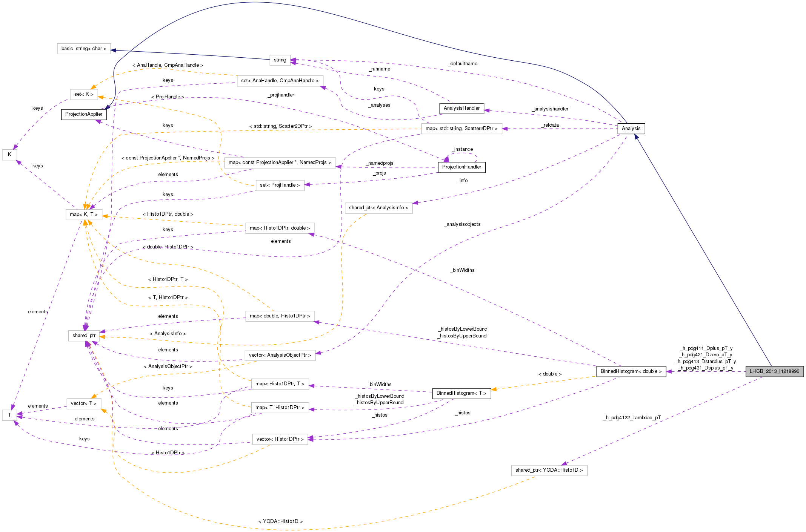This screenshot has height=532, width=806.
Task: Go to BinnedHistogram< T > node
Action: [x=461, y=393]
